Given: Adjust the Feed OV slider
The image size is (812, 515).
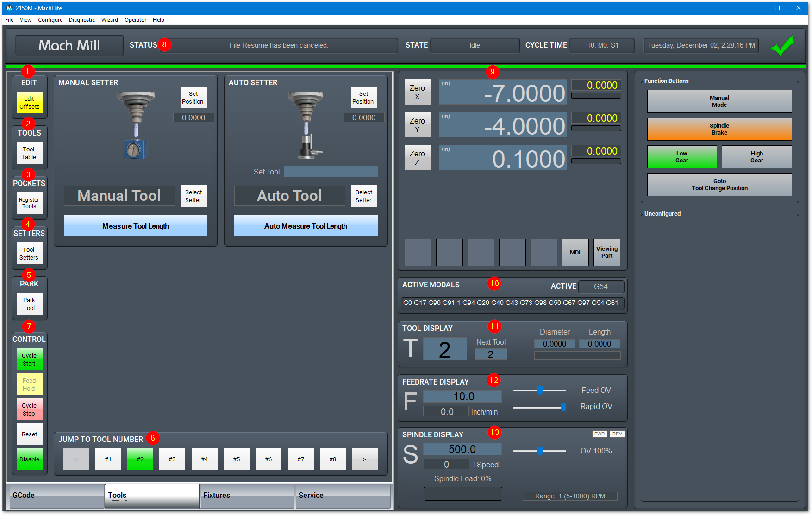Looking at the screenshot, I should (540, 391).
